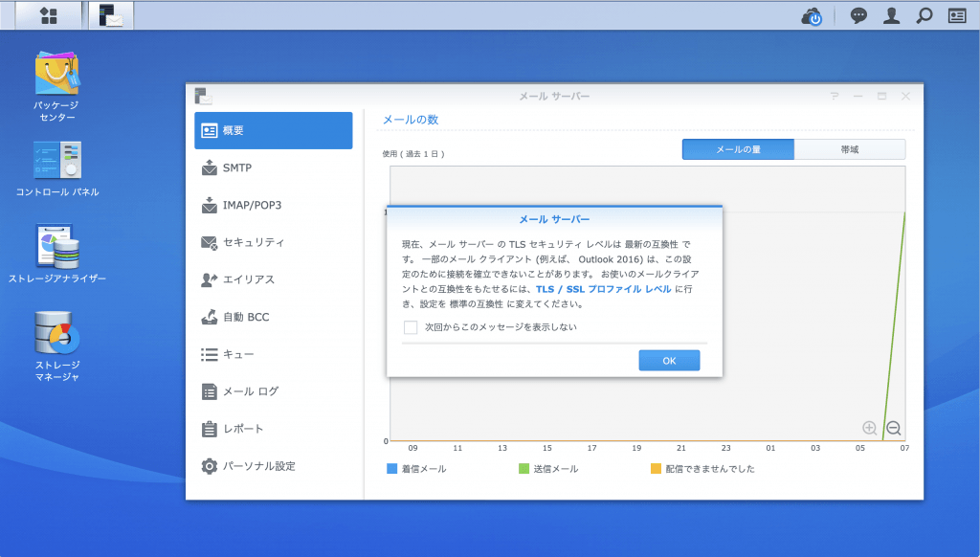Image resolution: width=980 pixels, height=557 pixels.
Task: Check the 次回からこのメッセージを表示しない checkbox
Action: 411,327
